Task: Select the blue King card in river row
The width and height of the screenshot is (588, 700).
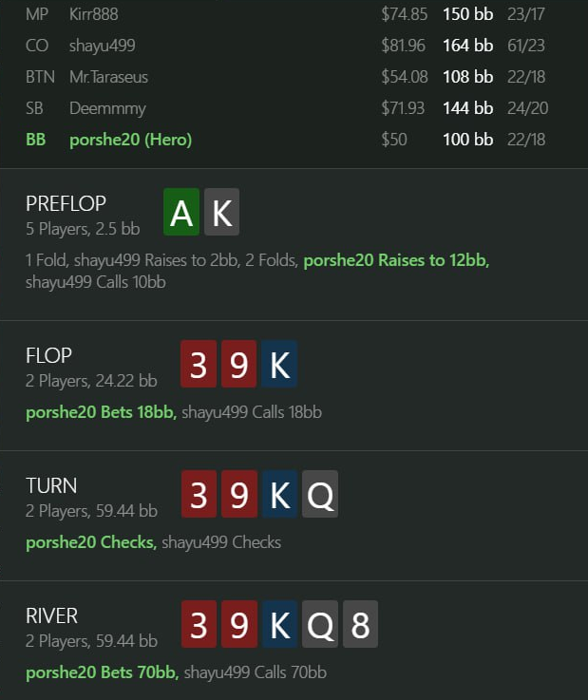Action: tap(279, 624)
